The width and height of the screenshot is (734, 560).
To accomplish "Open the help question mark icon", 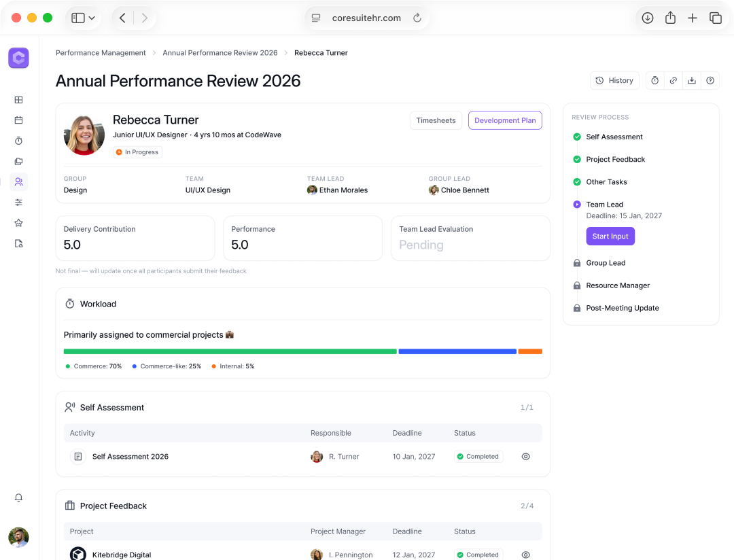I will coord(710,81).
